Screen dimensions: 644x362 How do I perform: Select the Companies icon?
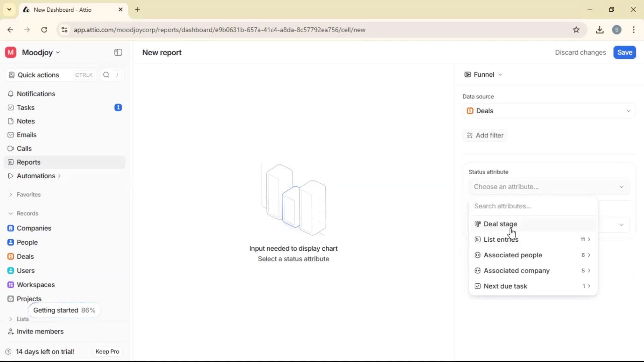(10, 228)
